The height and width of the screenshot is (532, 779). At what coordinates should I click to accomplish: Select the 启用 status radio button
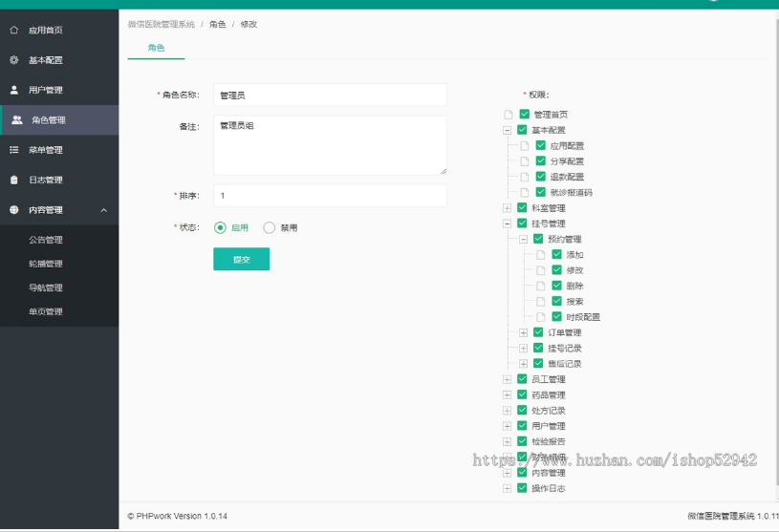tap(220, 227)
